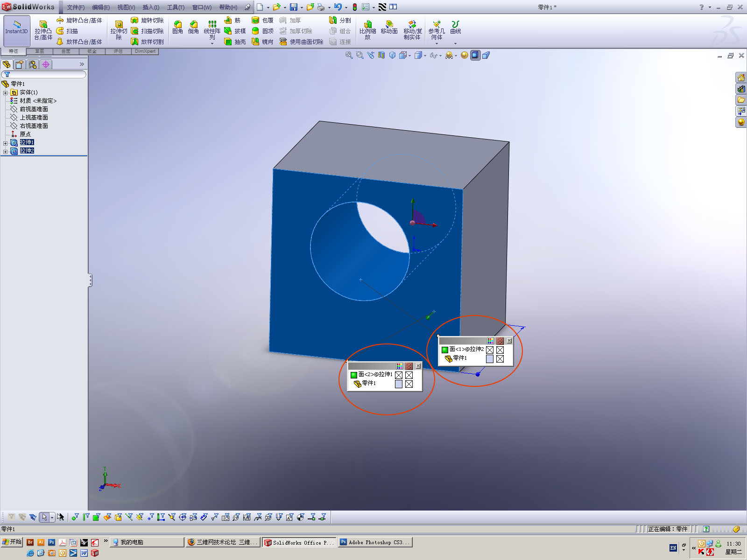Switch to the DimXpert tab
747x560 pixels.
tap(145, 51)
